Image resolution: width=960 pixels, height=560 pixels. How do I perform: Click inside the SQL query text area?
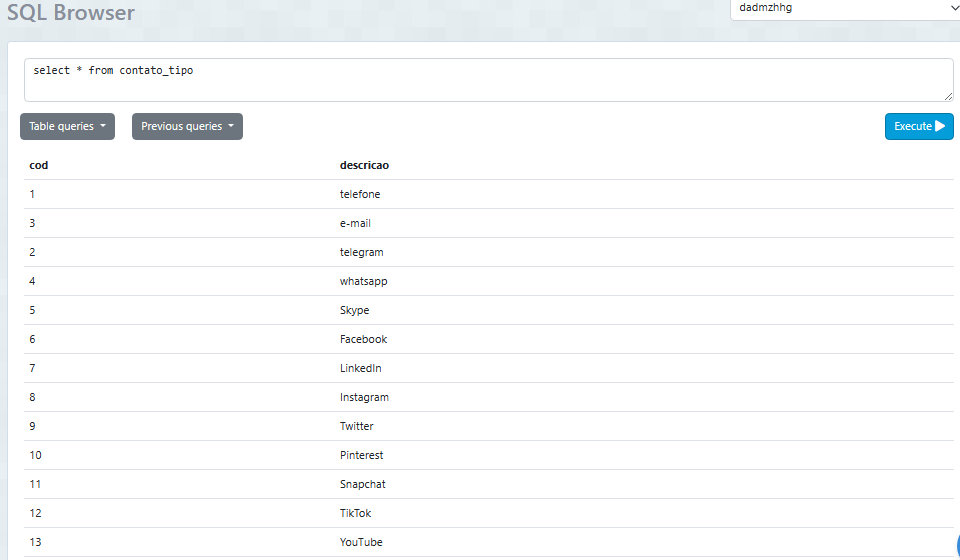(489, 80)
